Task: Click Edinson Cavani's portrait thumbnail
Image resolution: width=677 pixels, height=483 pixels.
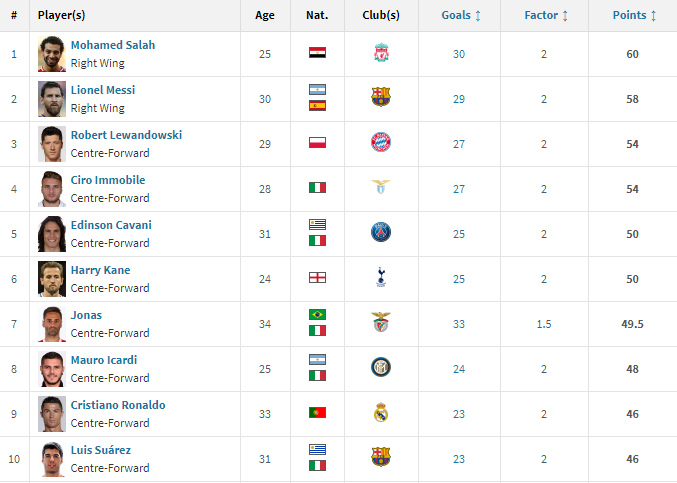Action: tap(52, 233)
